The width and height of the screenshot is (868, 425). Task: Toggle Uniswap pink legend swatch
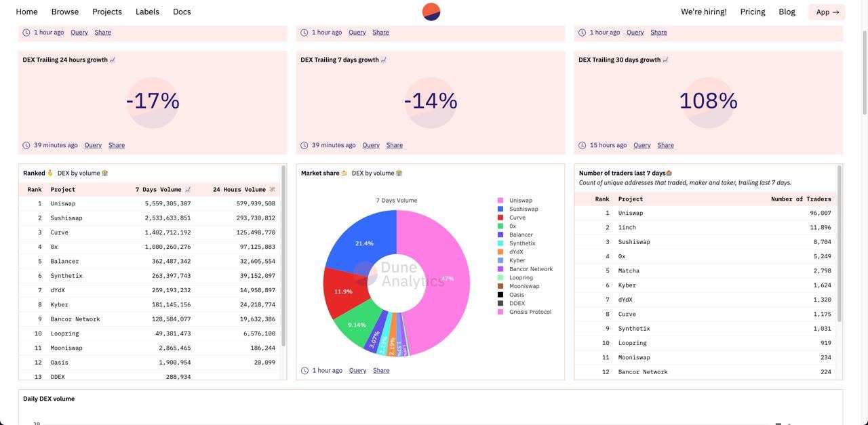500,201
